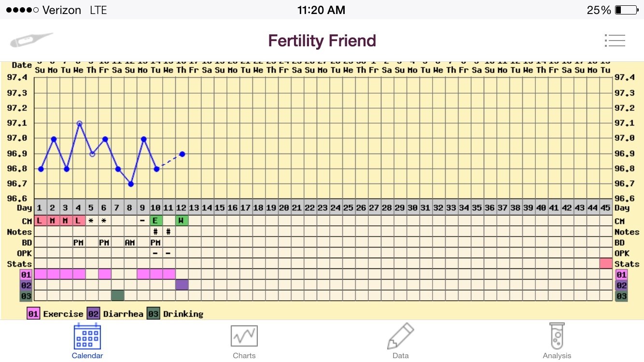Select the day 4 open-circle point at 97.1
This screenshot has width=644, height=362.
coord(79,124)
